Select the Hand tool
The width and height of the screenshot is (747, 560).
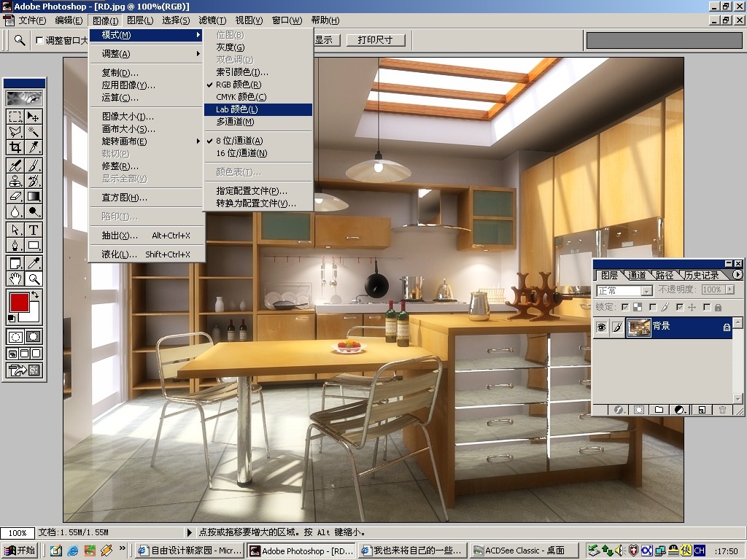[x=15, y=279]
